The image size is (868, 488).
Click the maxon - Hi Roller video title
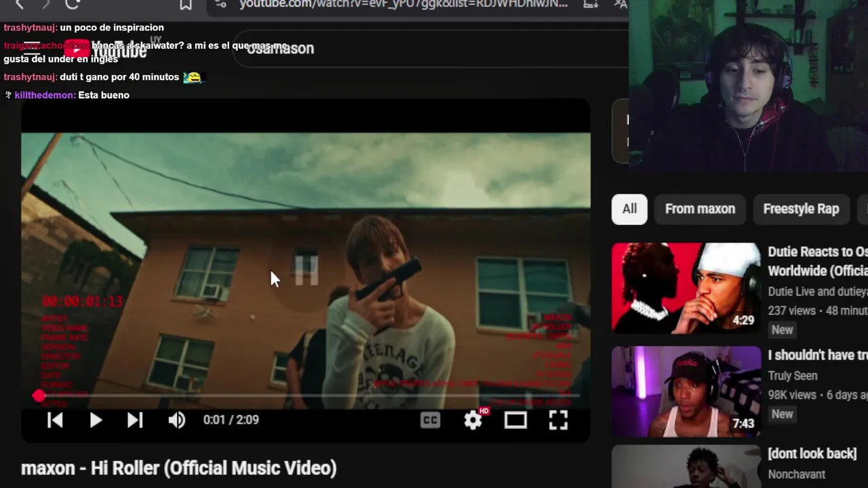click(x=179, y=468)
